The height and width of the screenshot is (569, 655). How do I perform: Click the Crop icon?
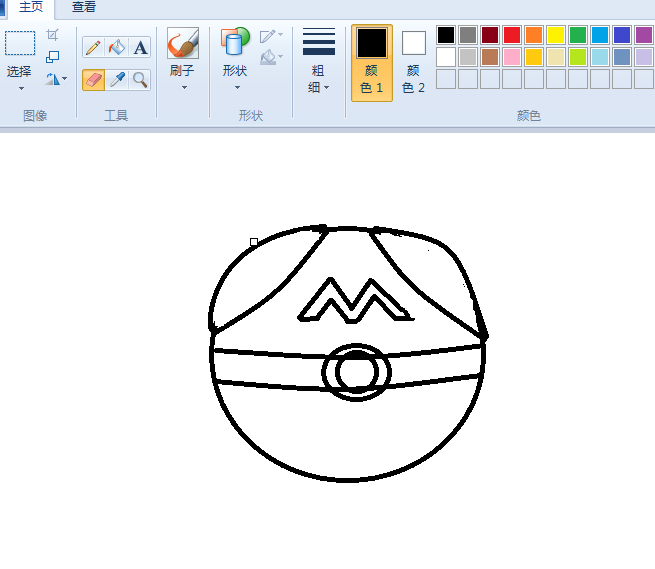(52, 35)
